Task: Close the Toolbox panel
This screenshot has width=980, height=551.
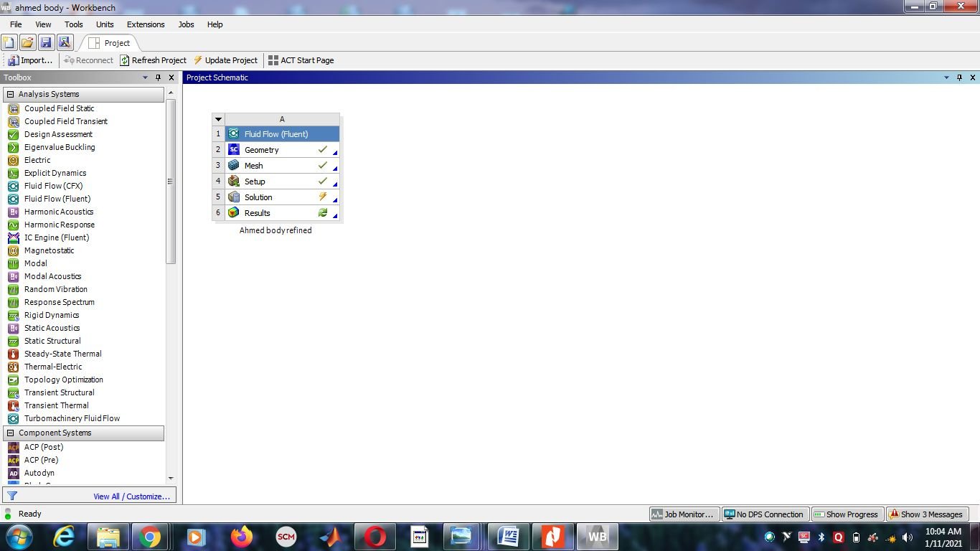Action: click(x=171, y=77)
